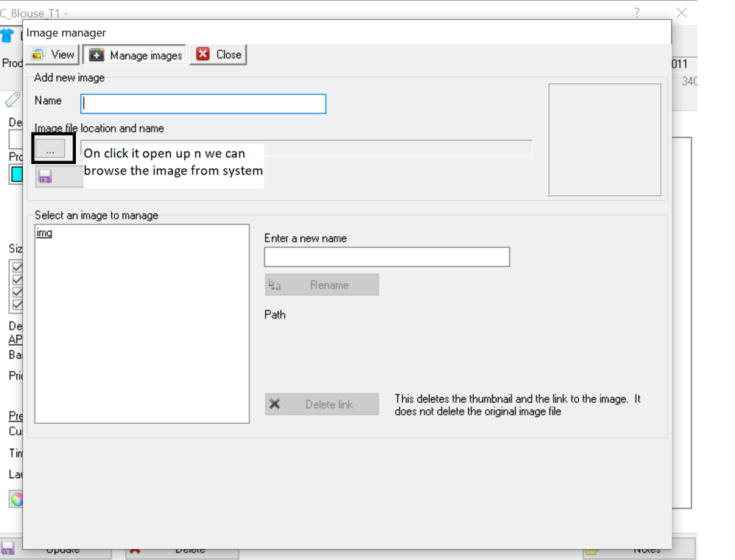Open the Manage images tab
The image size is (735, 560).
click(135, 54)
